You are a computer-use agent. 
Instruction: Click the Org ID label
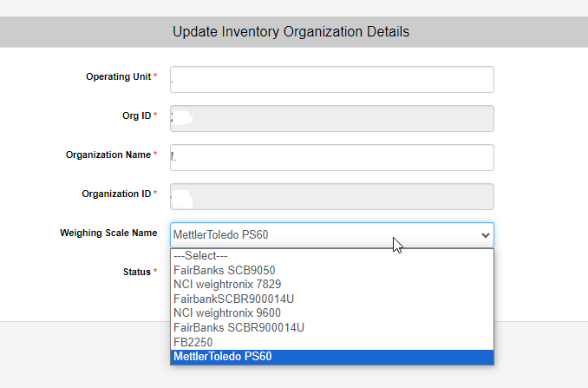click(136, 116)
